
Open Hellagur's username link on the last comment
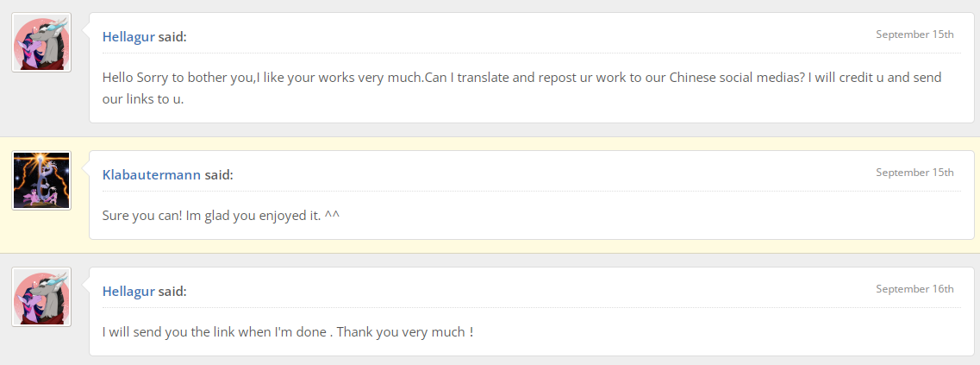(x=128, y=291)
